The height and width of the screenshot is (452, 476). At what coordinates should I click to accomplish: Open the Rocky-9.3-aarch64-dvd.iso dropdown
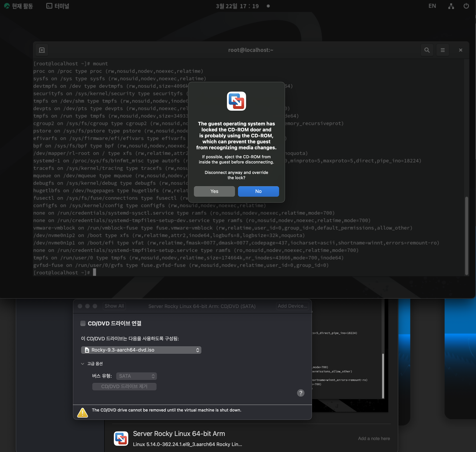[x=141, y=350]
